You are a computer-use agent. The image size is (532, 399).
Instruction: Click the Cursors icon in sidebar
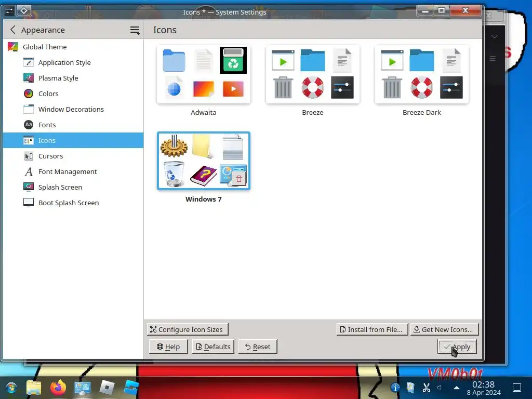(x=29, y=156)
